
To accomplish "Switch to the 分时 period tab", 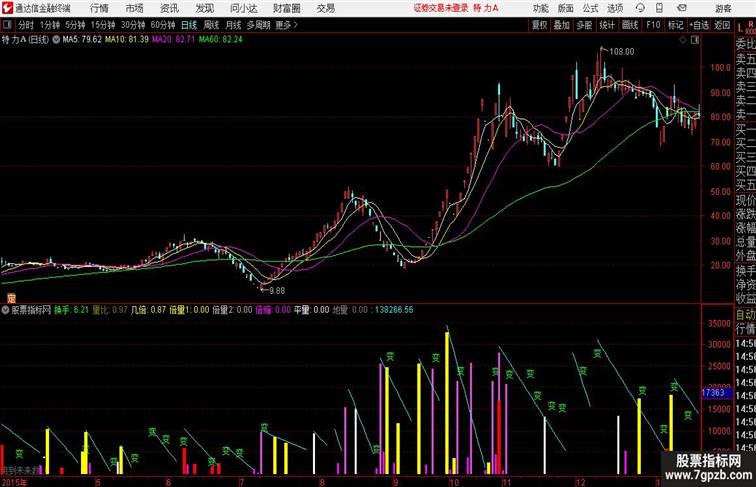I will click(x=26, y=25).
